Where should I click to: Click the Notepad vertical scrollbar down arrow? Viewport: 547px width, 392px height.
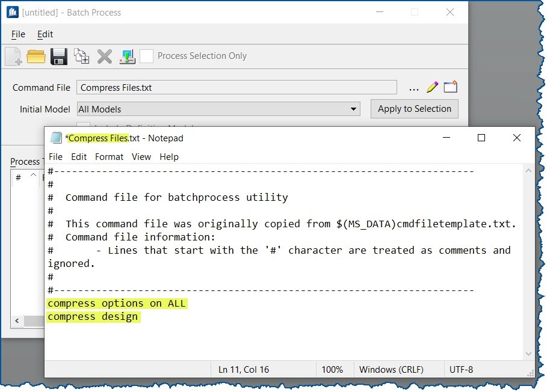[x=528, y=354]
